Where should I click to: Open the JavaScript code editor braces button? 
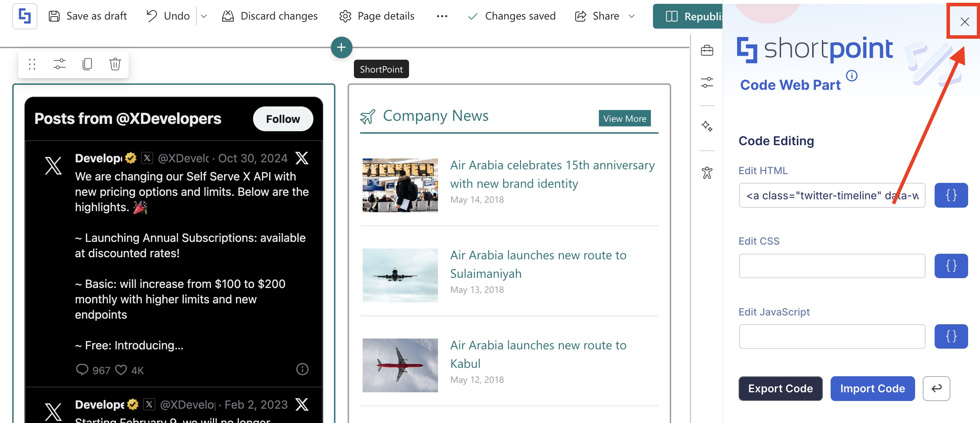click(x=951, y=336)
